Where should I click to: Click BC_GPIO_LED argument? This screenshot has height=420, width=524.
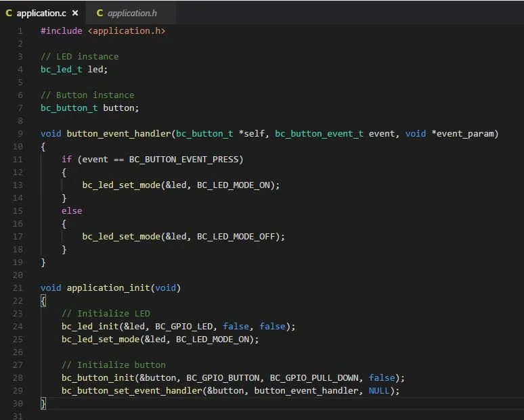click(184, 327)
